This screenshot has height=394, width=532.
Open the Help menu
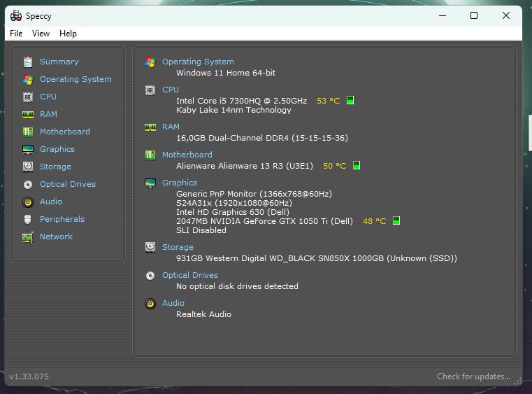click(68, 34)
